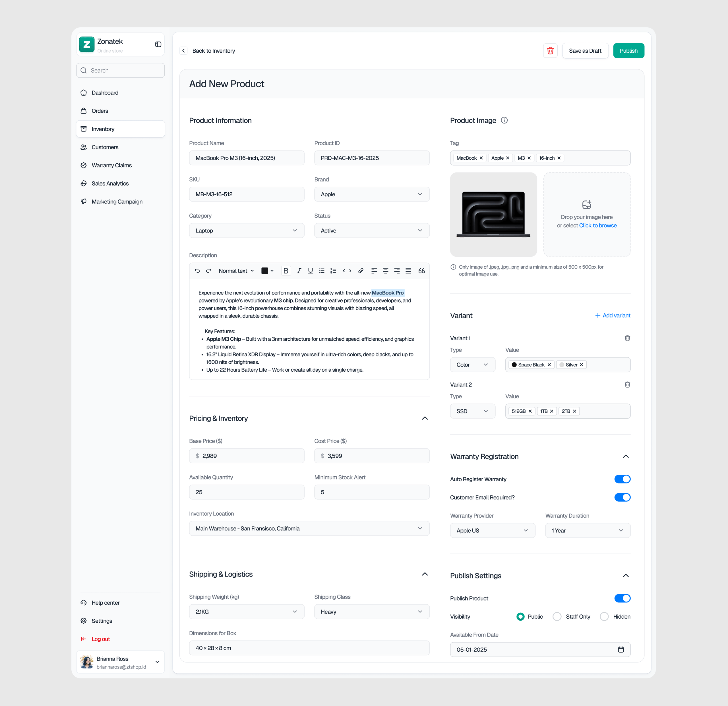Screen dimensions: 728x706
Task: Align description text right
Action: (397, 271)
